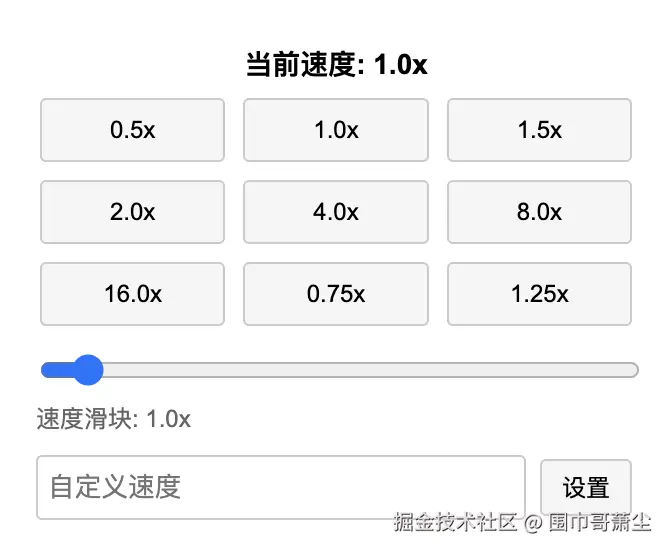668x550 pixels.
Task: Select the 0.5x speed button
Action: 132,130
